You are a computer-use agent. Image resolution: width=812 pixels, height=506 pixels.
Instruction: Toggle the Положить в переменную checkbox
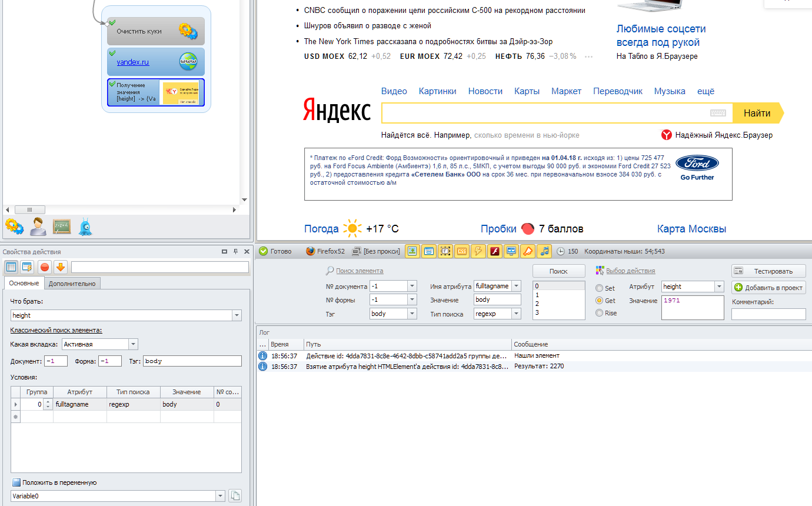[x=16, y=482]
